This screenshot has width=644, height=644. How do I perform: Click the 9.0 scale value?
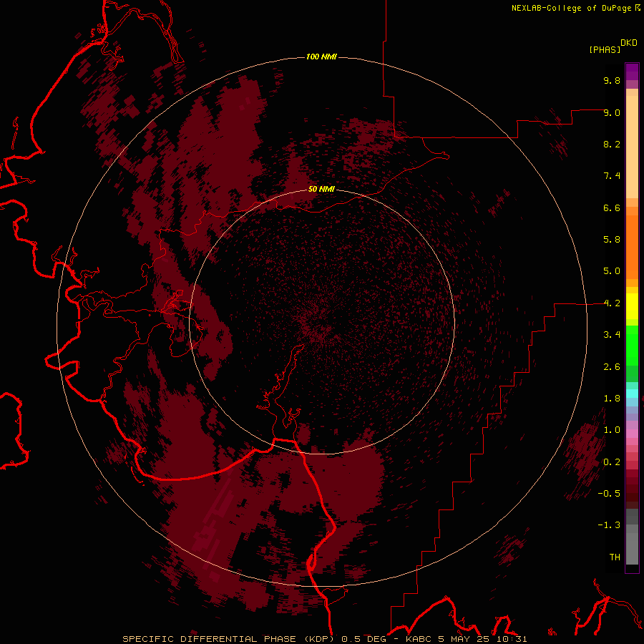[612, 112]
